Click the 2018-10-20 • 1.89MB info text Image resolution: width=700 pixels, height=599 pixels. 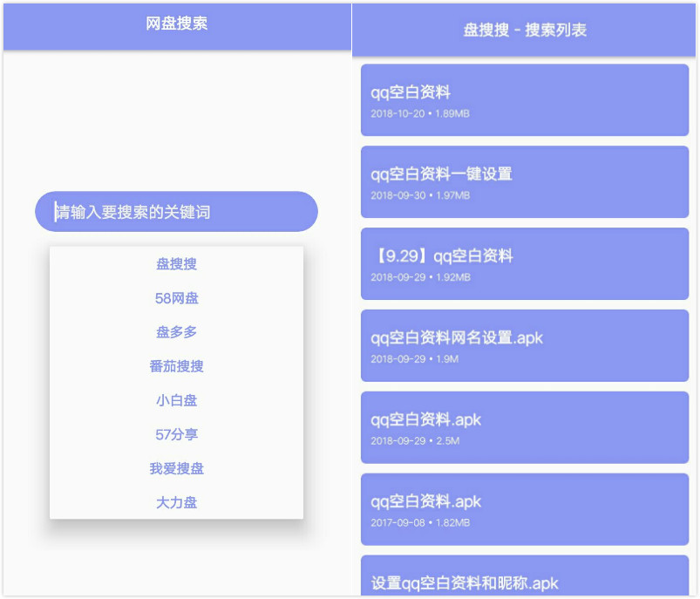click(x=420, y=113)
